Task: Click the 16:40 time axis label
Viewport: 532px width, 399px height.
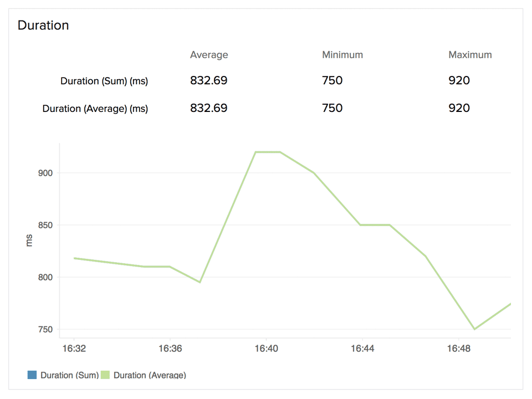Action: (x=266, y=349)
